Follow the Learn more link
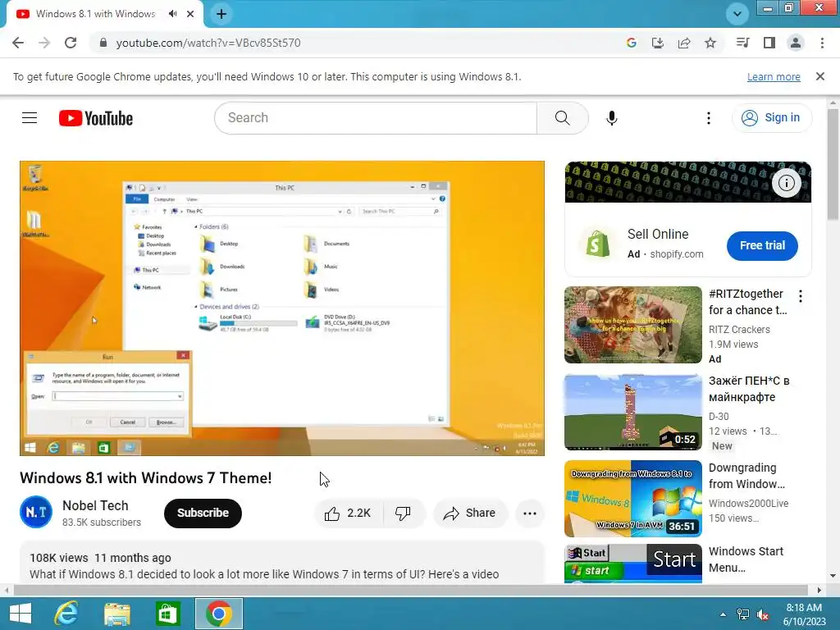The image size is (840, 630). tap(774, 76)
